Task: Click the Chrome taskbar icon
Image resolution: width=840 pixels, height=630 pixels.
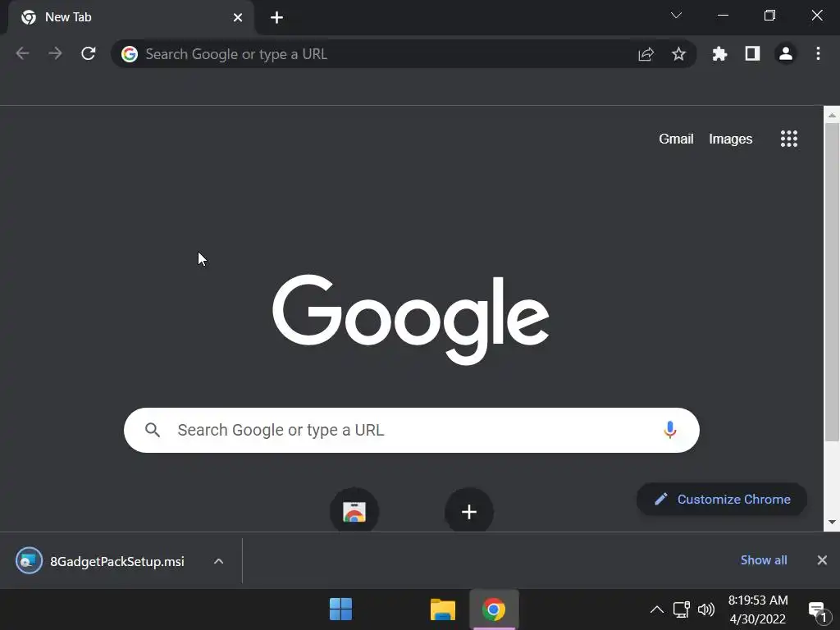Action: point(493,609)
